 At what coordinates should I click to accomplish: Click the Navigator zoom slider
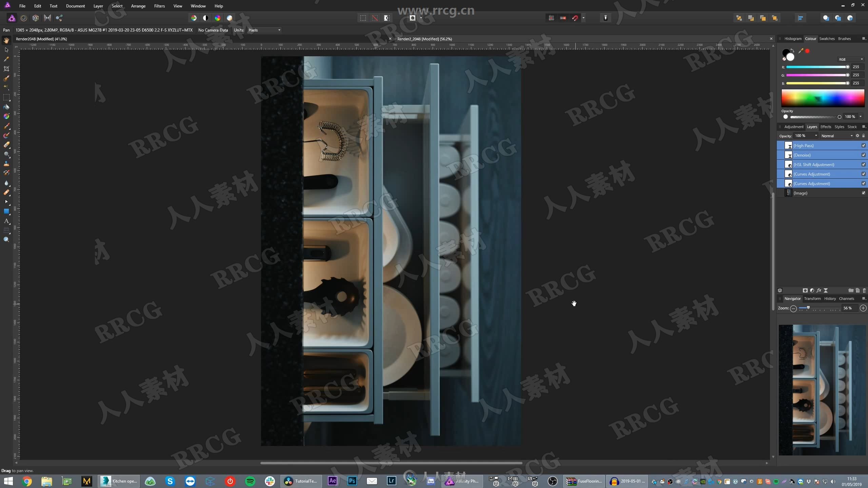pos(820,308)
